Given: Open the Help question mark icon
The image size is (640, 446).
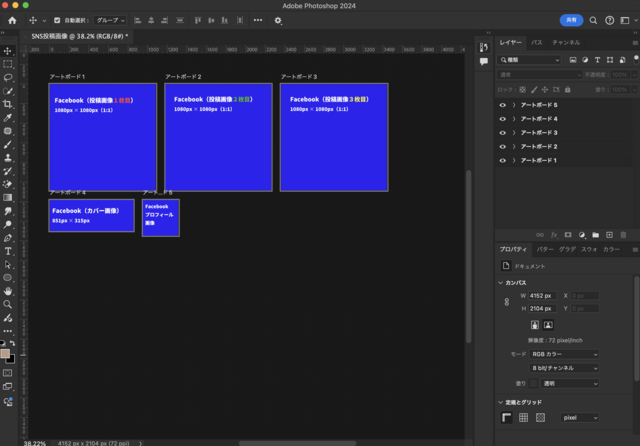Looking at the screenshot, I should (609, 20).
